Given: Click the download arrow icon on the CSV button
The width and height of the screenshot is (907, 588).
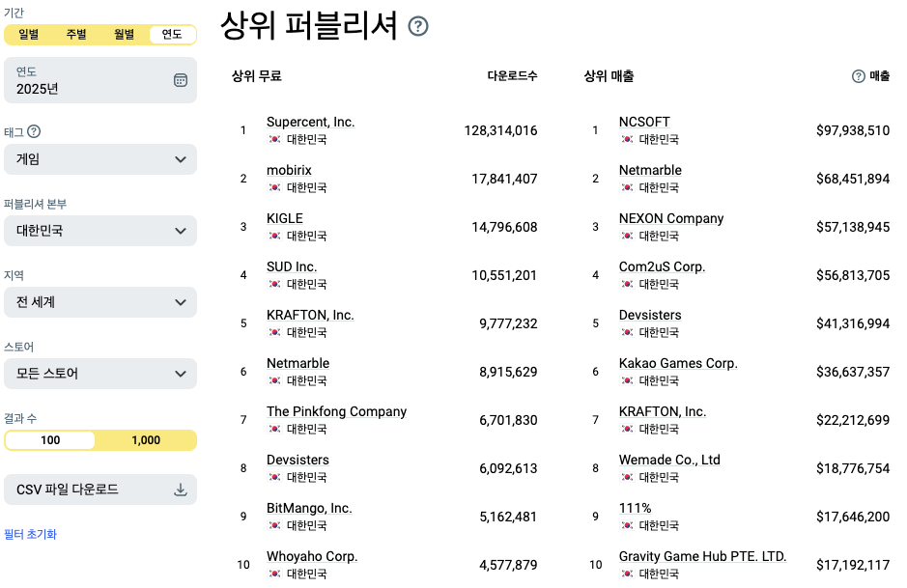Looking at the screenshot, I should (180, 490).
